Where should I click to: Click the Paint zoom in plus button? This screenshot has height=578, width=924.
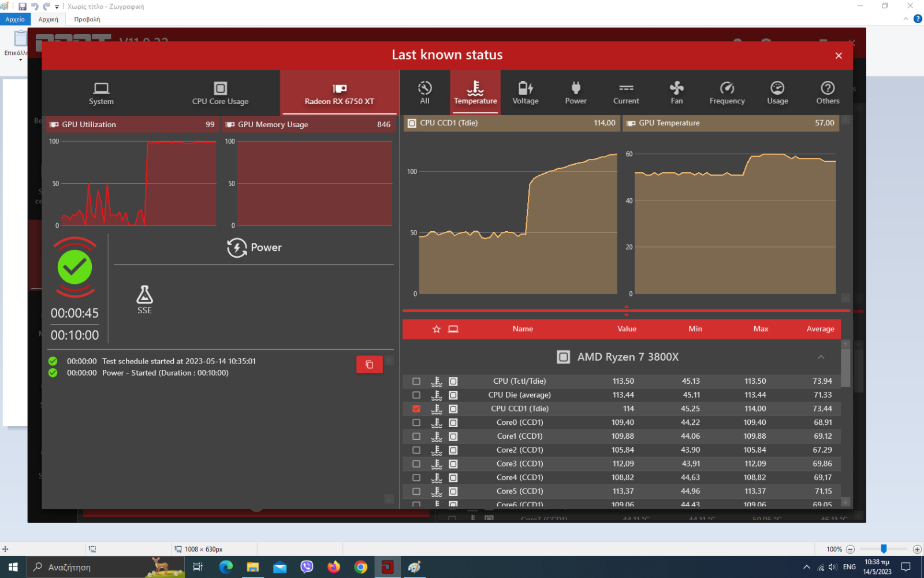pos(917,549)
